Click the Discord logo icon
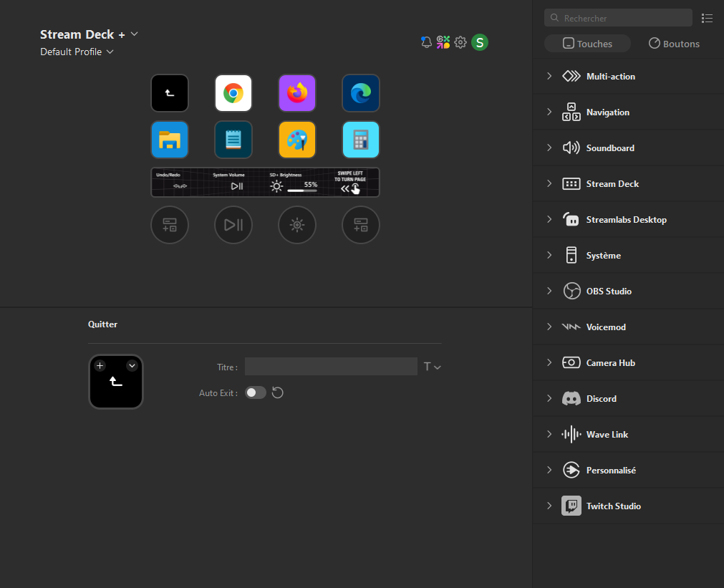The width and height of the screenshot is (724, 588). (x=571, y=399)
